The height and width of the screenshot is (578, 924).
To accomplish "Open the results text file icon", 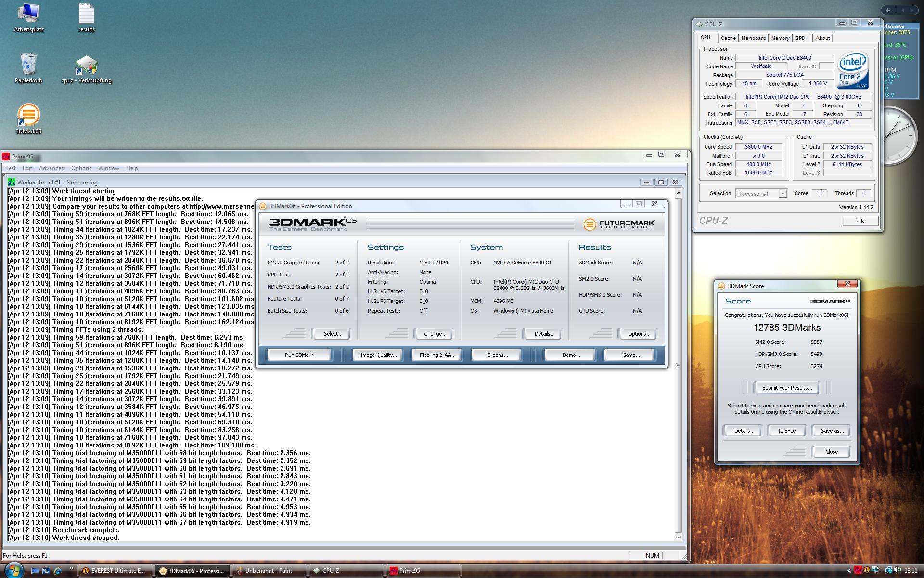I will (86, 18).
